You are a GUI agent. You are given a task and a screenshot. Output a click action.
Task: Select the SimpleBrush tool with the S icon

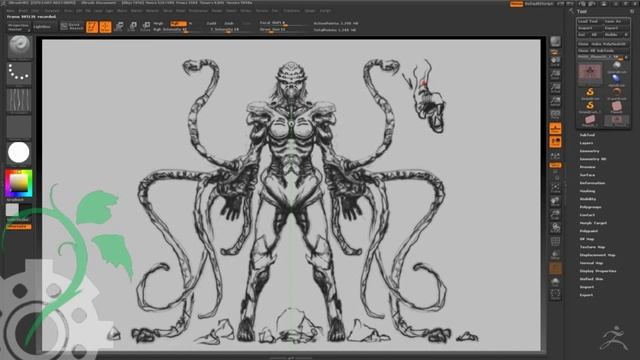click(590, 93)
